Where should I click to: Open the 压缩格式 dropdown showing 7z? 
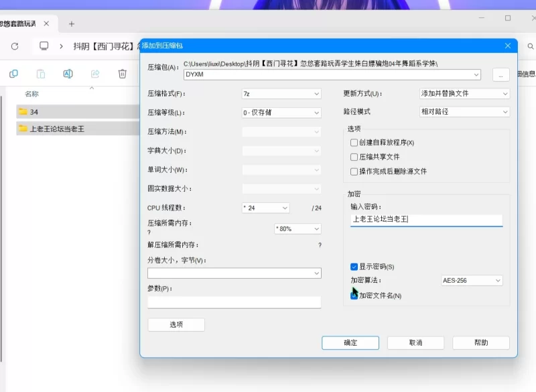pos(281,94)
